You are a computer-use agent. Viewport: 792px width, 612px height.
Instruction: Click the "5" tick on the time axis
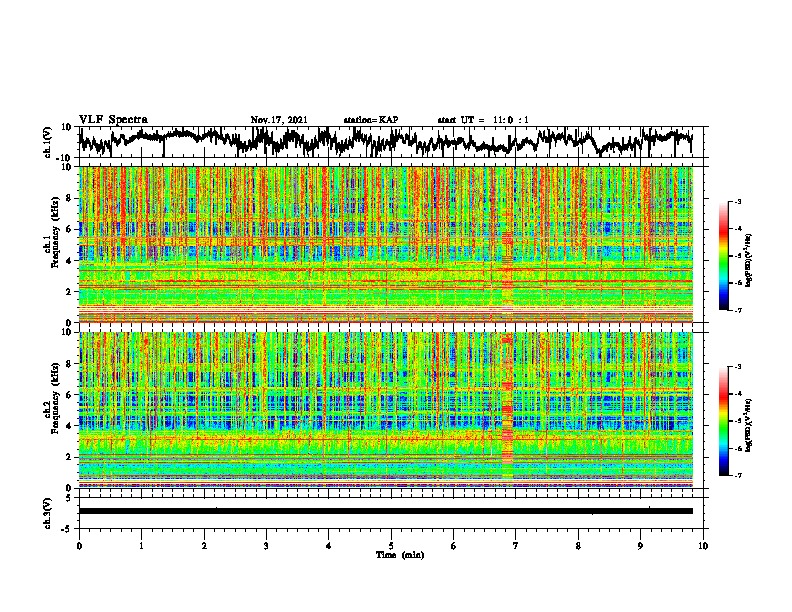pos(391,546)
